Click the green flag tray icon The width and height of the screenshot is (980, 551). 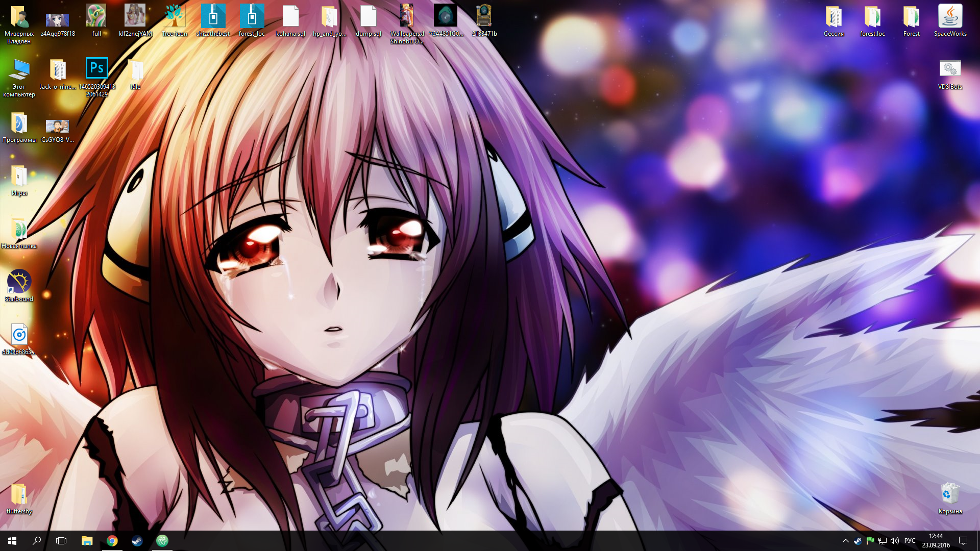click(x=870, y=541)
